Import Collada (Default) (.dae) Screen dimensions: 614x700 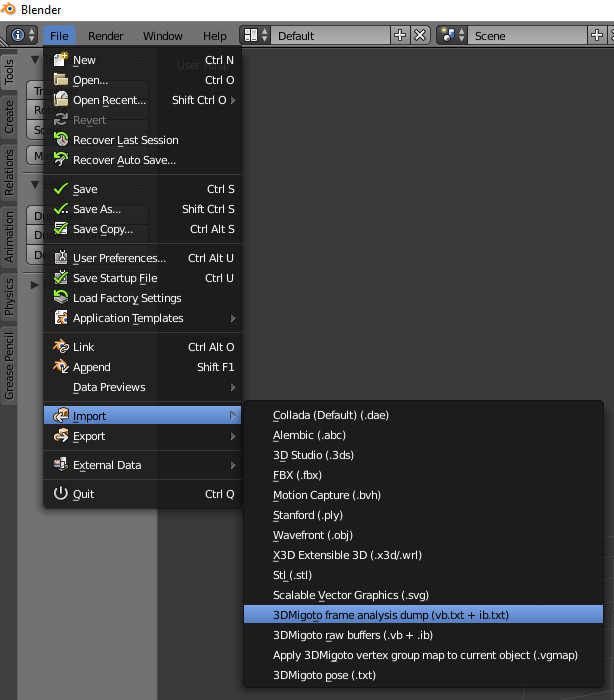(423, 415)
